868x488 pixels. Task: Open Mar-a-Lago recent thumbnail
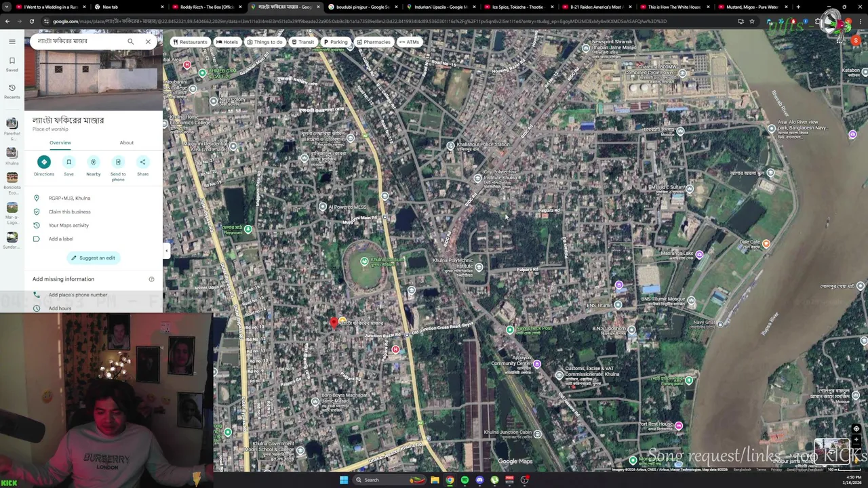click(12, 212)
